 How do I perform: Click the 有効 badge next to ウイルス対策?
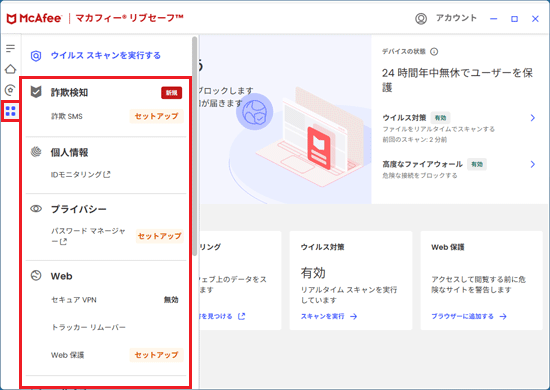pyautogui.click(x=441, y=118)
